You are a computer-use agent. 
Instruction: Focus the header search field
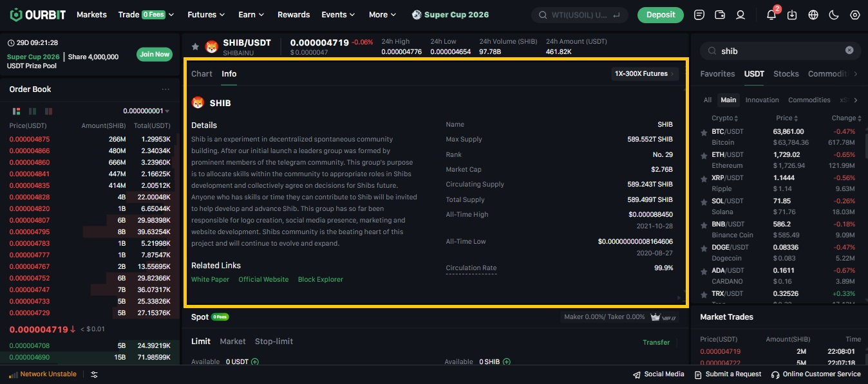click(x=580, y=14)
